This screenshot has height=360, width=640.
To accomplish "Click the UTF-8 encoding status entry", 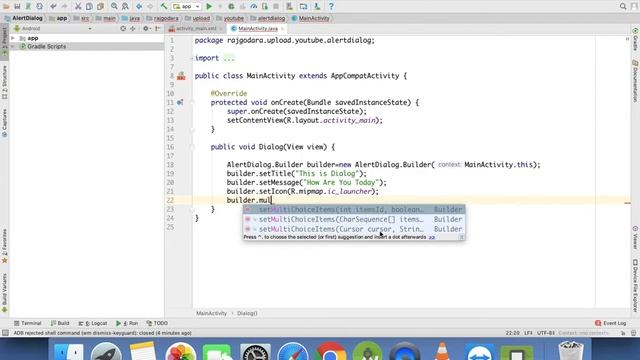I will click(x=545, y=333).
